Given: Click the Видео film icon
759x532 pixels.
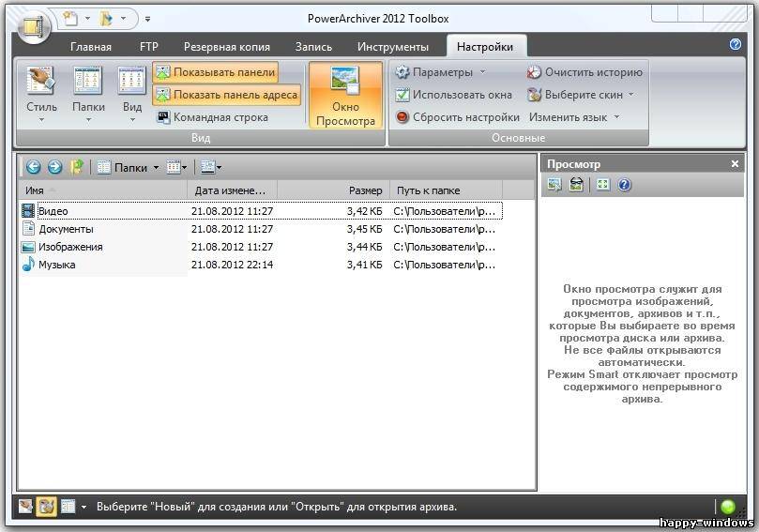Looking at the screenshot, I should click(28, 210).
